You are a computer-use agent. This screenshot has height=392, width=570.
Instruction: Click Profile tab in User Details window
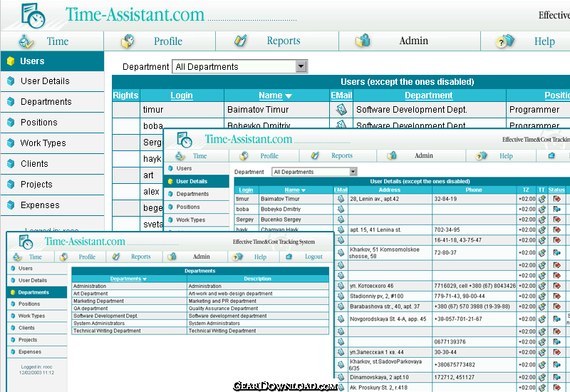coord(269,156)
